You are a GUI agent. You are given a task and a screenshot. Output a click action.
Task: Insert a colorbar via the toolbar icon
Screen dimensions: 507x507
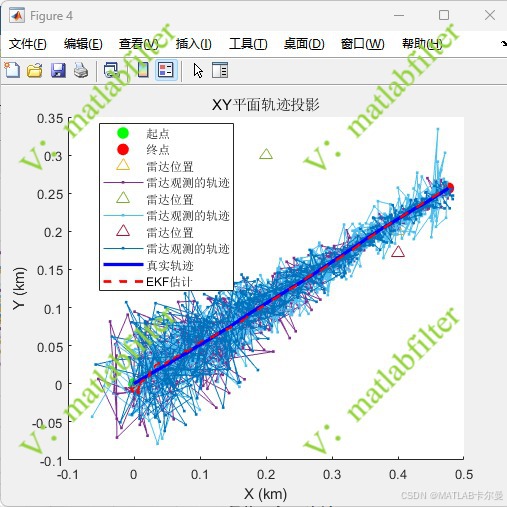(x=143, y=70)
